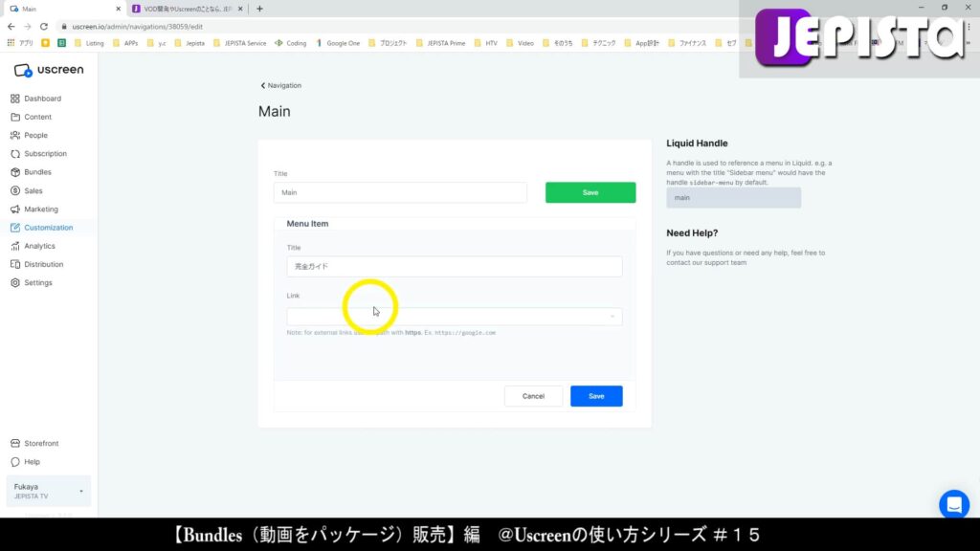
Task: Open new browser tab
Action: 259,9
